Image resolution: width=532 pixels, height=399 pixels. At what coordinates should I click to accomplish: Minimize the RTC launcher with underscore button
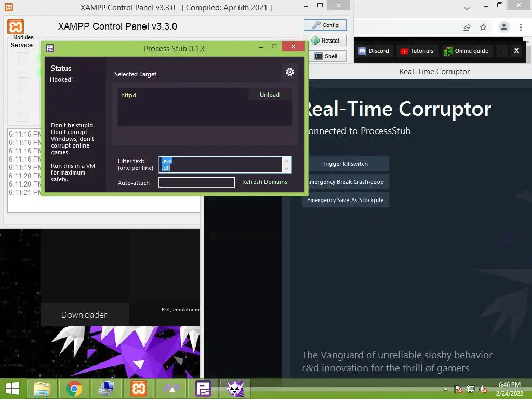(502, 51)
